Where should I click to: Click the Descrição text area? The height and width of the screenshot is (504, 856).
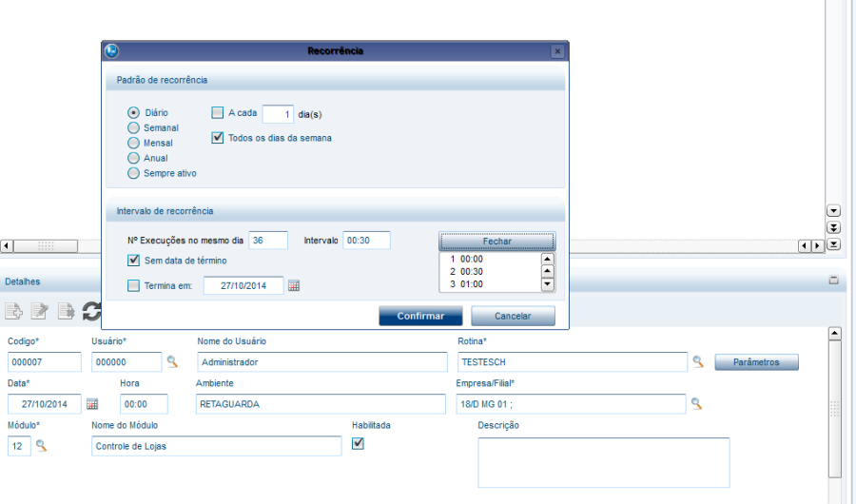[604, 462]
